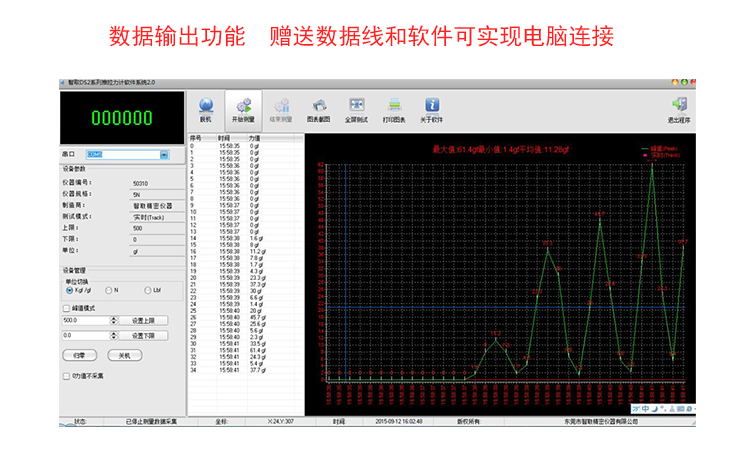This screenshot has width=750, height=455.
Task: Start measurement with the 开始测量 icon
Action: pyautogui.click(x=243, y=106)
